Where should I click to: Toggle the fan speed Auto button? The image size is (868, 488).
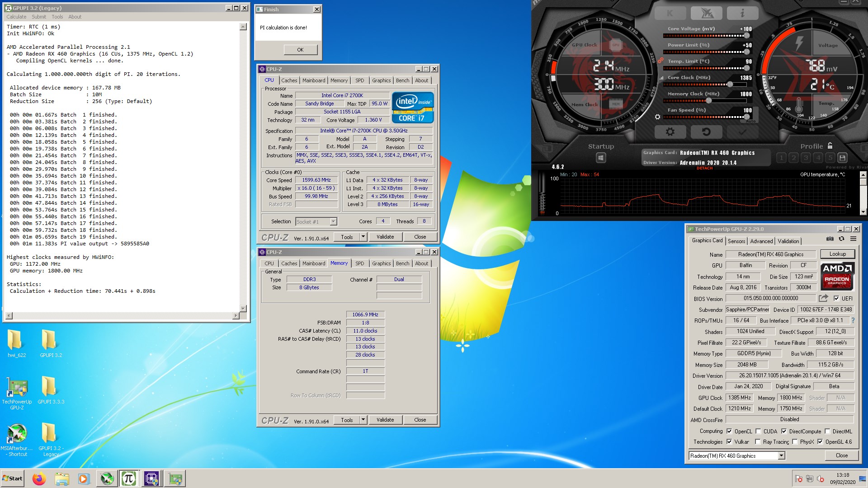click(x=750, y=121)
